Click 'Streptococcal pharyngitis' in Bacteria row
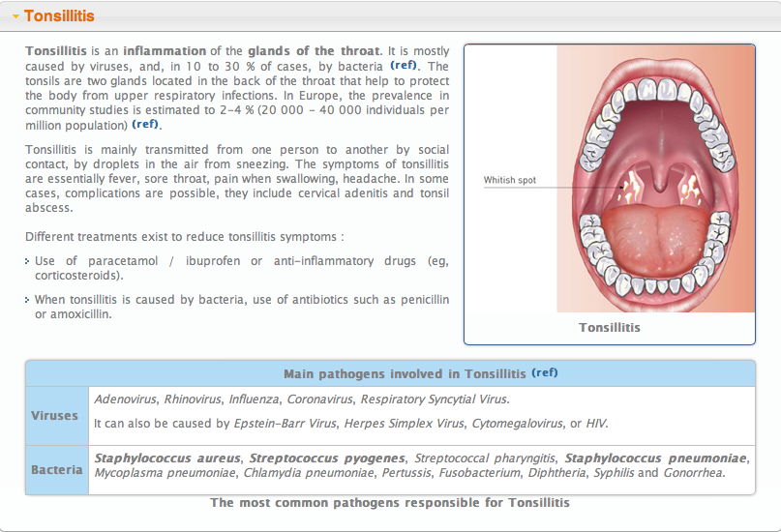 (485, 458)
